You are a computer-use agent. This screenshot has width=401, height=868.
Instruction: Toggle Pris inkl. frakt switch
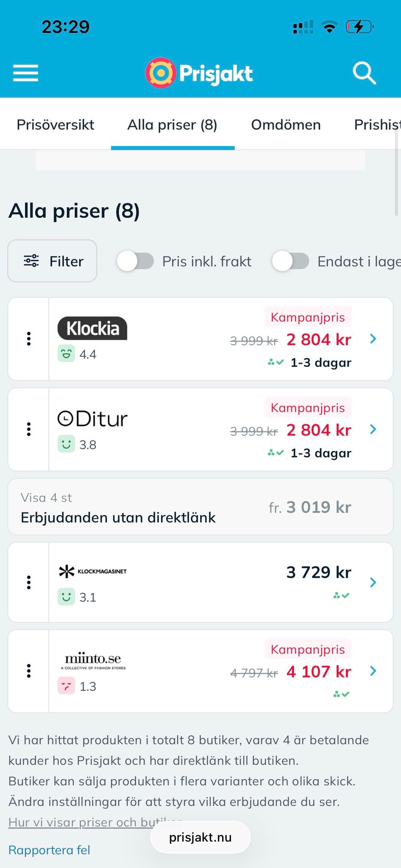pos(135,261)
